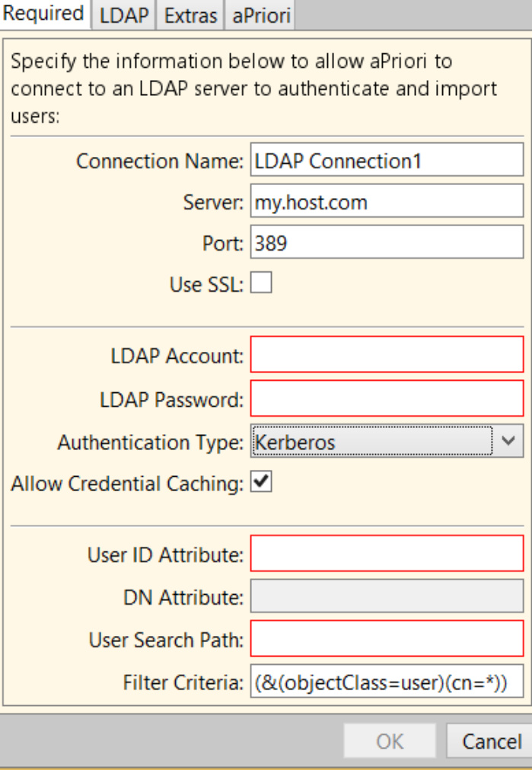
Task: Open the Authentication Type combo box showing Kerberos
Action: click(x=371, y=442)
